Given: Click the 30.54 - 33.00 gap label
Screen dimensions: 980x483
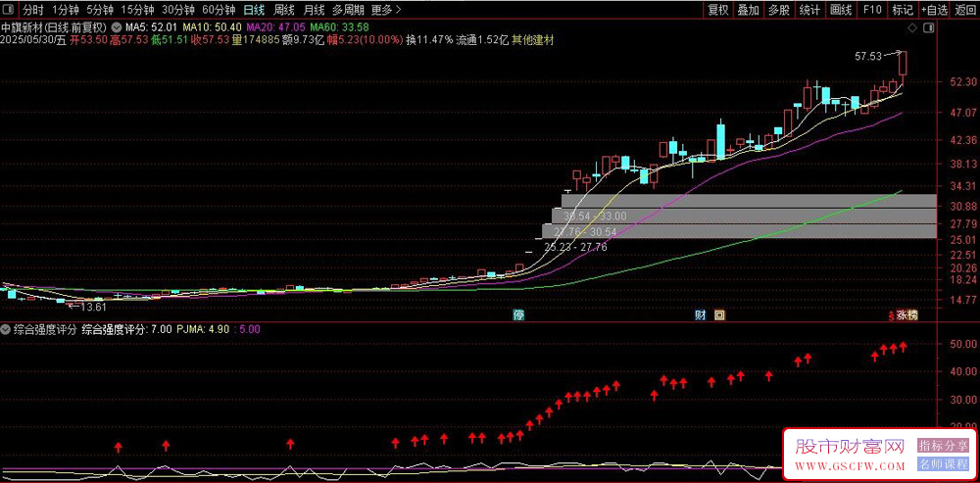Looking at the screenshot, I should point(595,217).
